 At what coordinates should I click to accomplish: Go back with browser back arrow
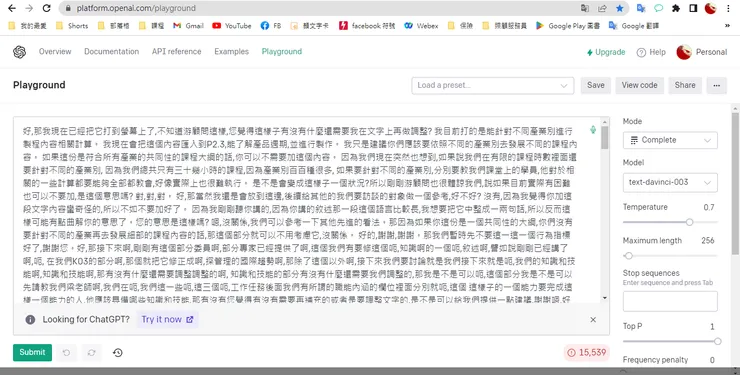pos(12,8)
